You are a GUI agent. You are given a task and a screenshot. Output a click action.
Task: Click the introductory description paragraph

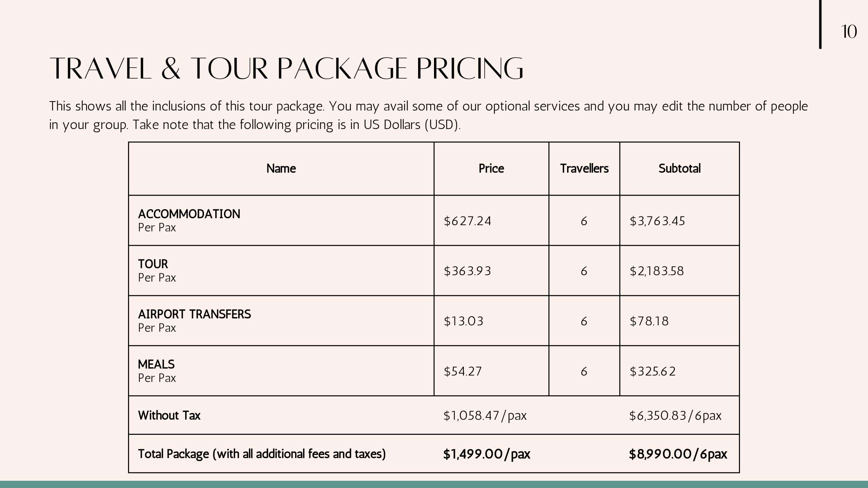428,115
